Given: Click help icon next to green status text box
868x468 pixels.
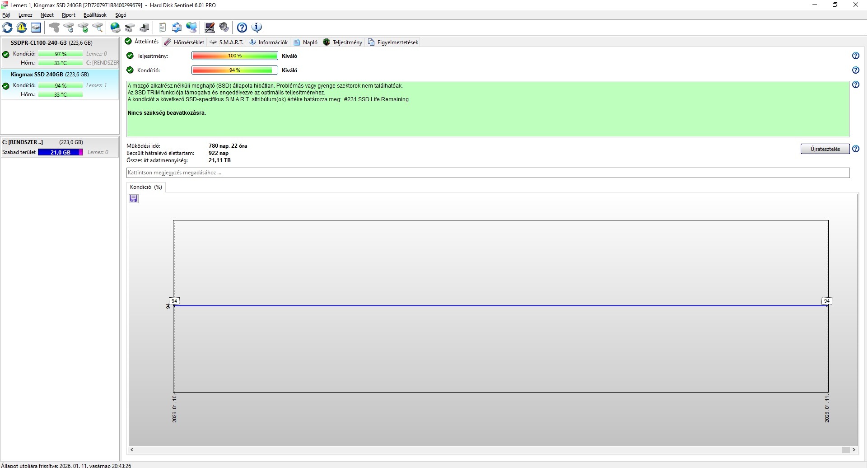Looking at the screenshot, I should click(x=855, y=84).
